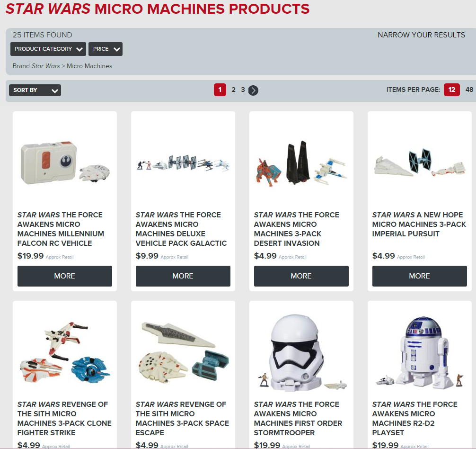Open 3-Pack Clone Fighter Strike product image
The width and height of the screenshot is (476, 449).
click(x=65, y=352)
